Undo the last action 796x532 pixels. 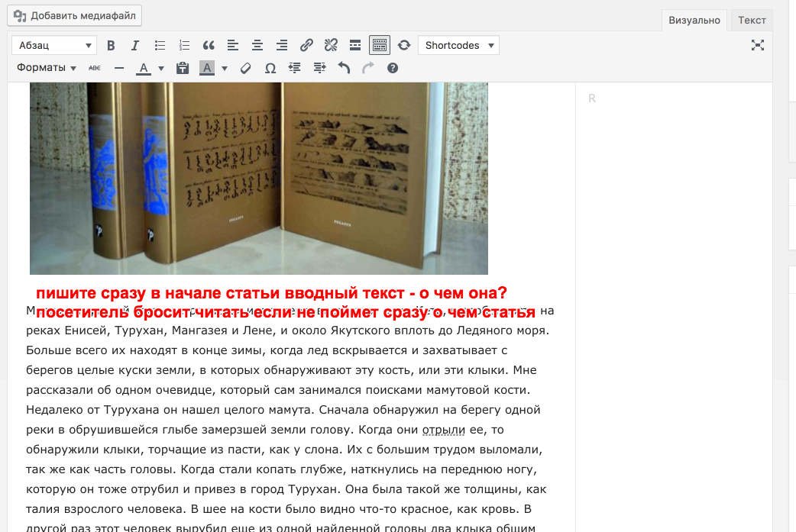344,68
